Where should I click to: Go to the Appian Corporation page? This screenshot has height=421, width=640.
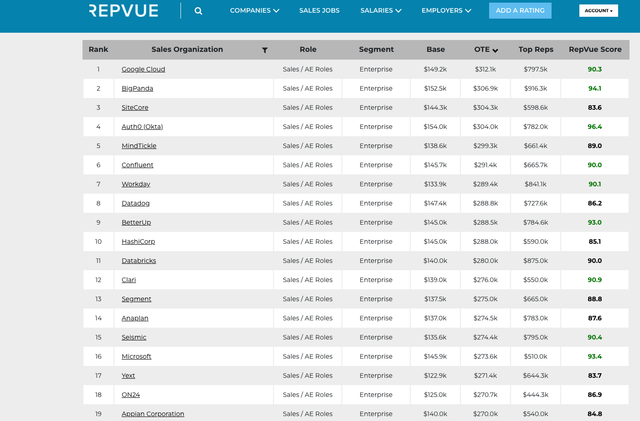pyautogui.click(x=153, y=414)
